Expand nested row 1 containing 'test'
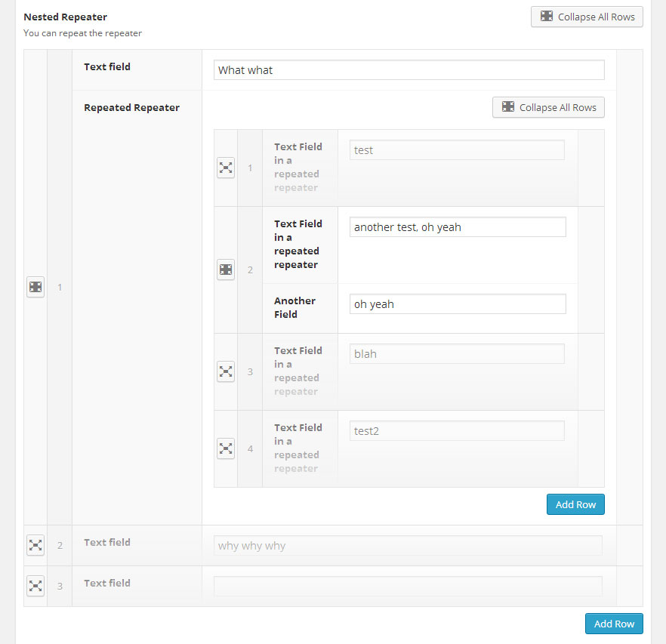The height and width of the screenshot is (644, 666). [226, 168]
